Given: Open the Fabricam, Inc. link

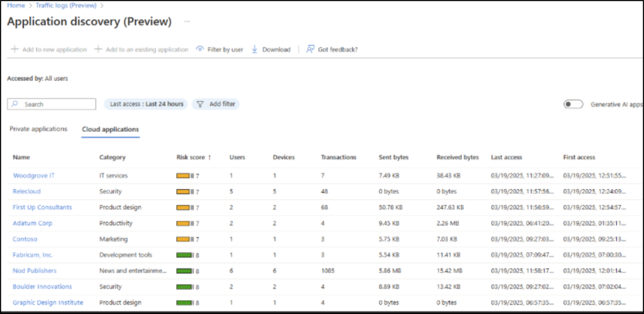Looking at the screenshot, I should 33,255.
